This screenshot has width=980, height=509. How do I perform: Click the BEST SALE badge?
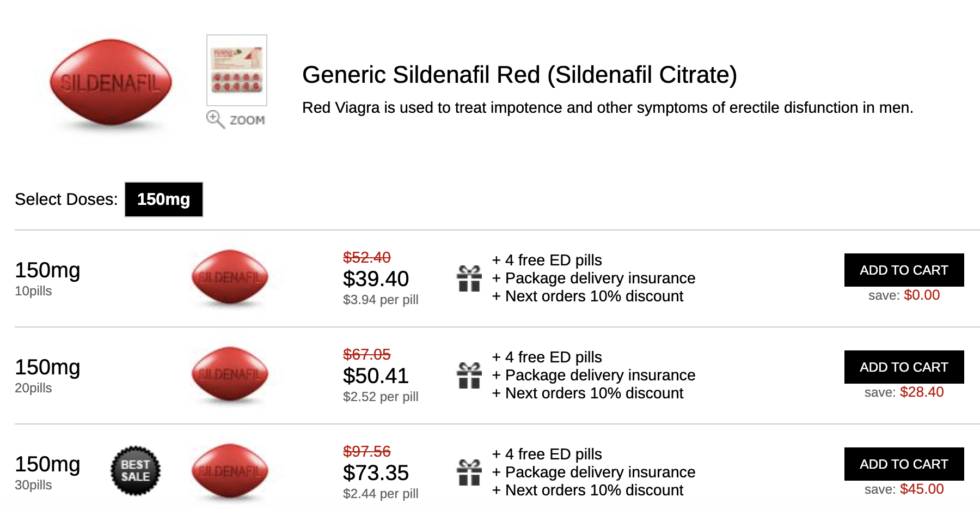(x=134, y=470)
